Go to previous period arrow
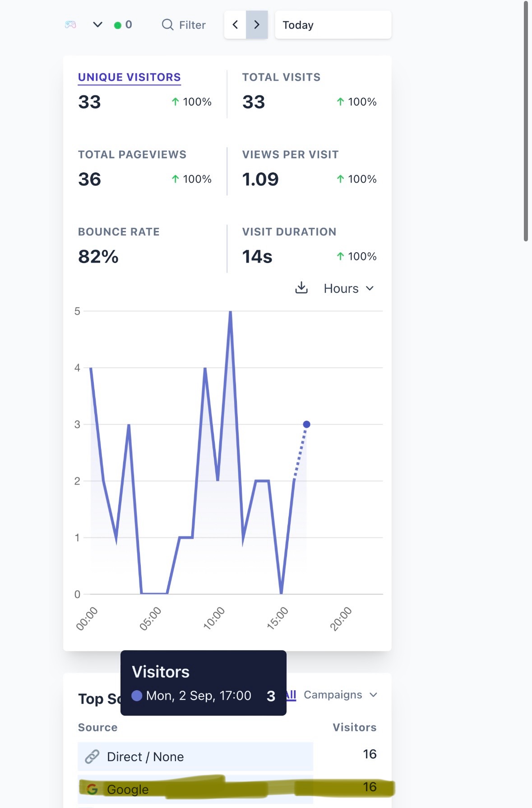 point(235,25)
